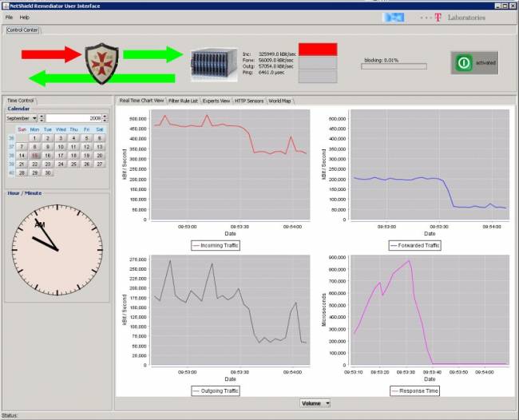Click the blocking: 0.01% label

tap(382, 60)
